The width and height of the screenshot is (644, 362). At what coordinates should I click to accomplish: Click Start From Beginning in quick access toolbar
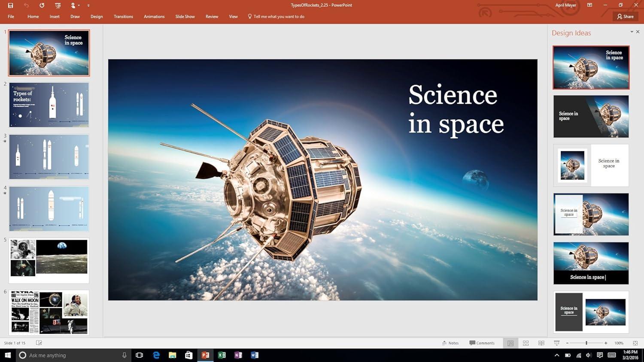coord(58,5)
